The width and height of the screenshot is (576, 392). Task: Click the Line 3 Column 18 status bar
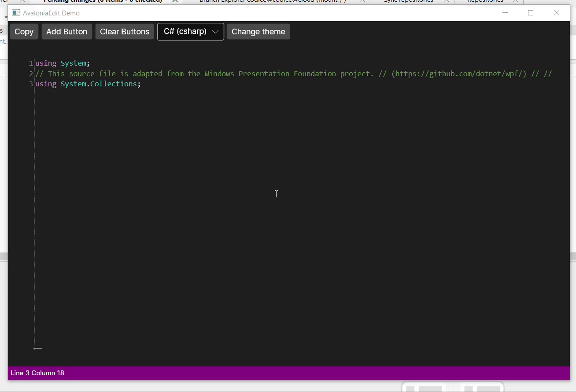pyautogui.click(x=37, y=373)
